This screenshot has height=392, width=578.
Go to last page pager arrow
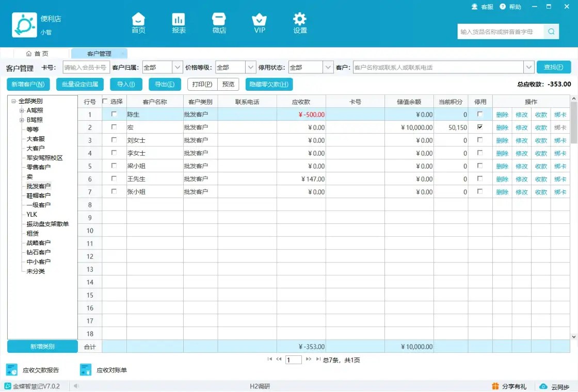[x=318, y=359]
